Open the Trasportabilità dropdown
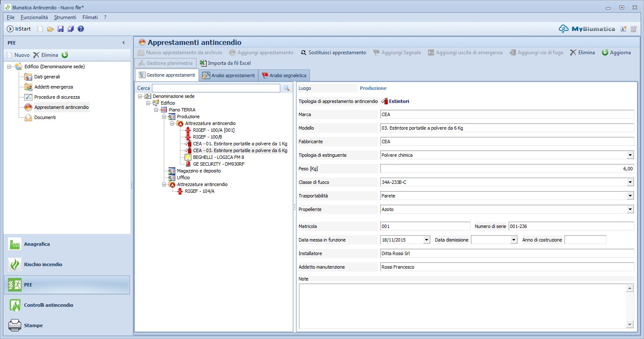Image resolution: width=644 pixels, height=339 pixels. point(630,196)
